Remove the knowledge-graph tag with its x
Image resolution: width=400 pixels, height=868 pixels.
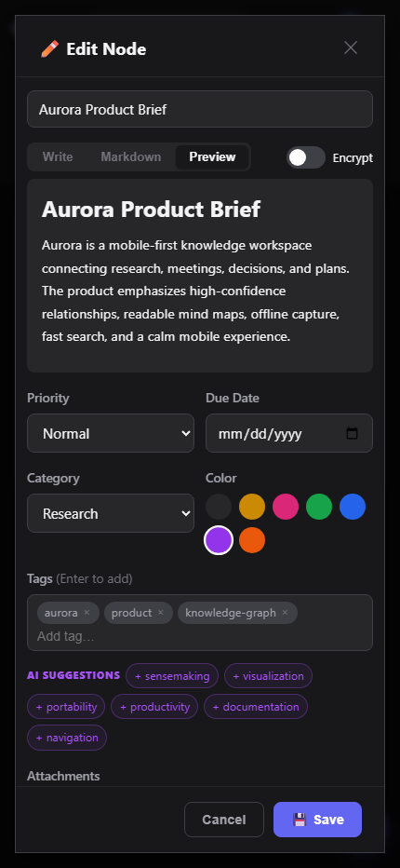click(285, 613)
